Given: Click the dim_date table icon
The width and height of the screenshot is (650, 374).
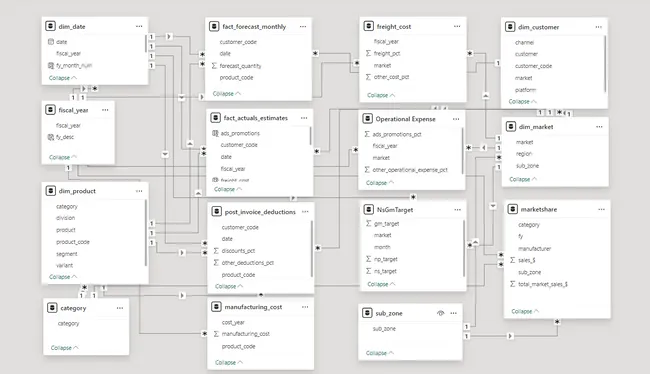Looking at the screenshot, I should click(50, 26).
